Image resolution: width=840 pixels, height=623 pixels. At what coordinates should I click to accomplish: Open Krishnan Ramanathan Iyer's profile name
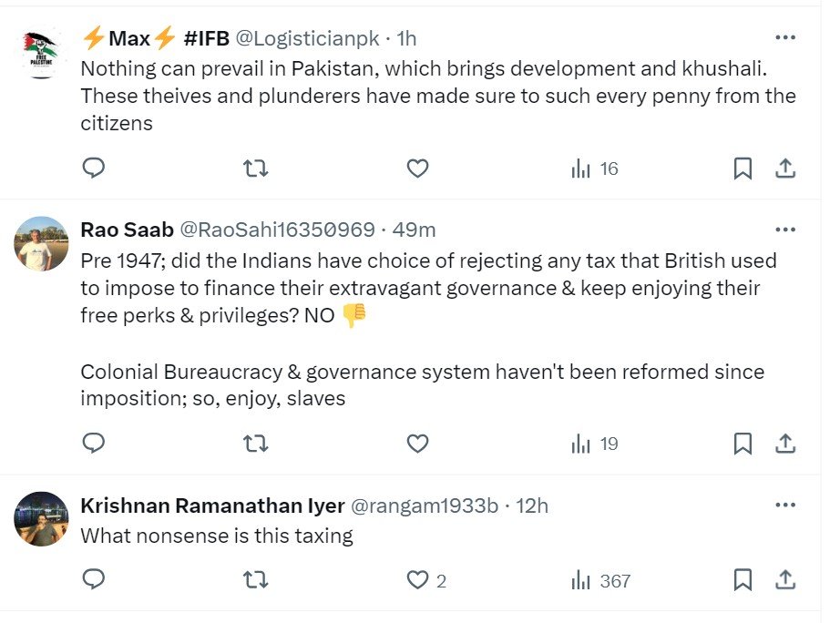(212, 506)
